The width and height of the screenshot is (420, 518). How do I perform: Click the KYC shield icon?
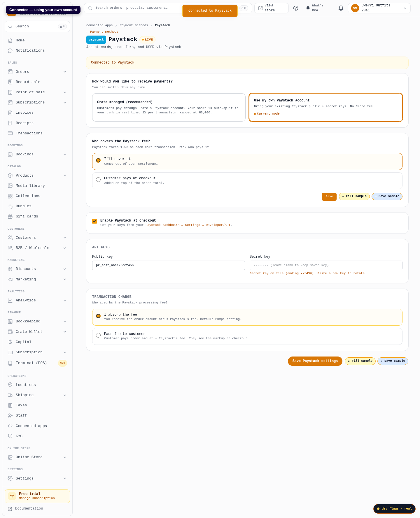10,436
